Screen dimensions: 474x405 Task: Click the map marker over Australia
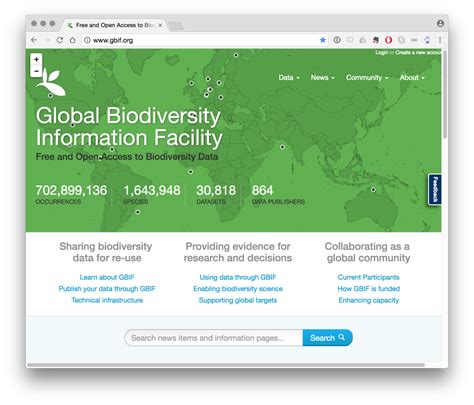pos(373,190)
